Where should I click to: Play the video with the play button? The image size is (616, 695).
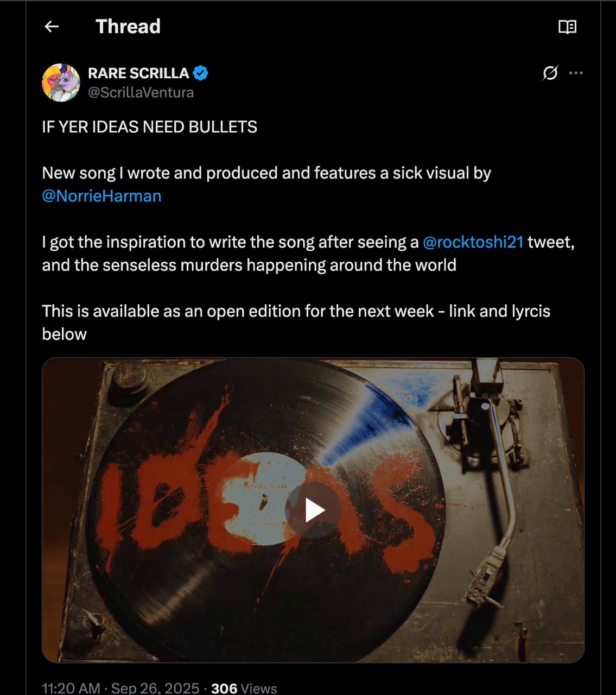[313, 510]
